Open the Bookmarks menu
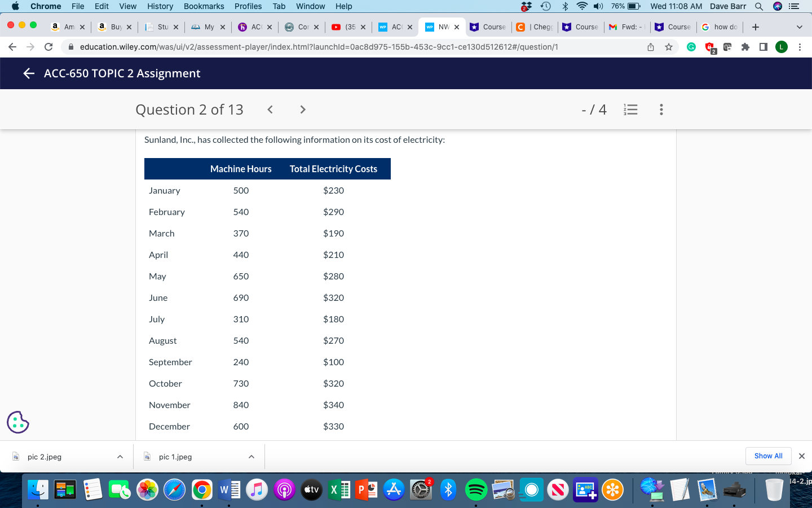 click(204, 6)
